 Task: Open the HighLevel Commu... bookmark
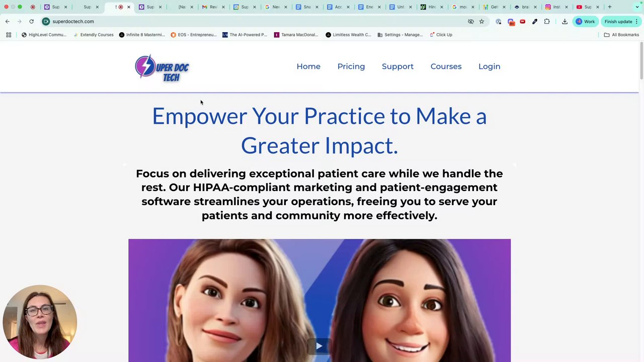pos(44,35)
